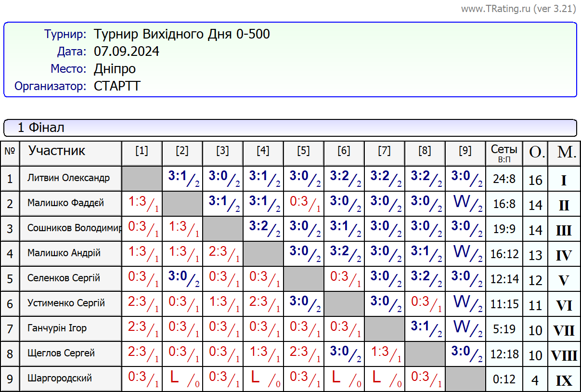The width and height of the screenshot is (581, 392).
Task: Choose Селенков Сергій participant row
Action: [x=70, y=278]
